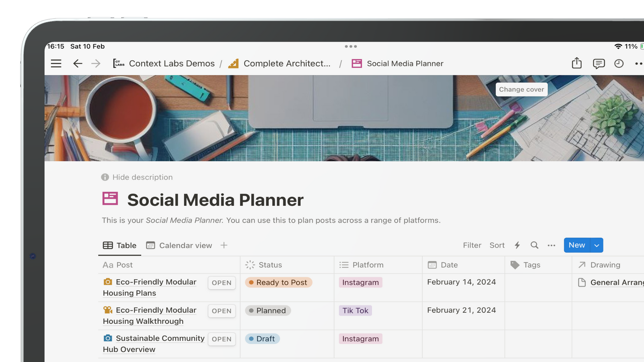
Task: Toggle Hide description
Action: click(137, 177)
